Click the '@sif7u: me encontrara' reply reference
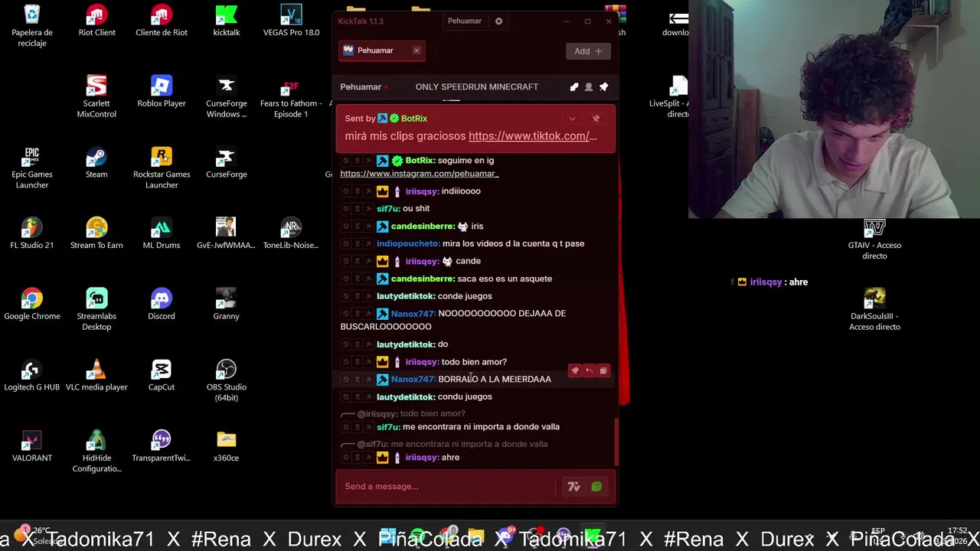This screenshot has width=980, height=551. click(452, 445)
